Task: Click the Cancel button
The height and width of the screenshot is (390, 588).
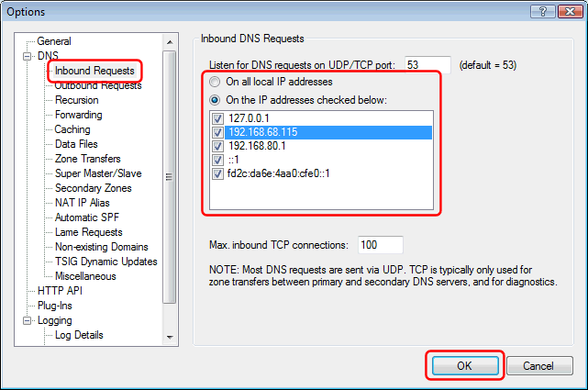Action: [540, 365]
